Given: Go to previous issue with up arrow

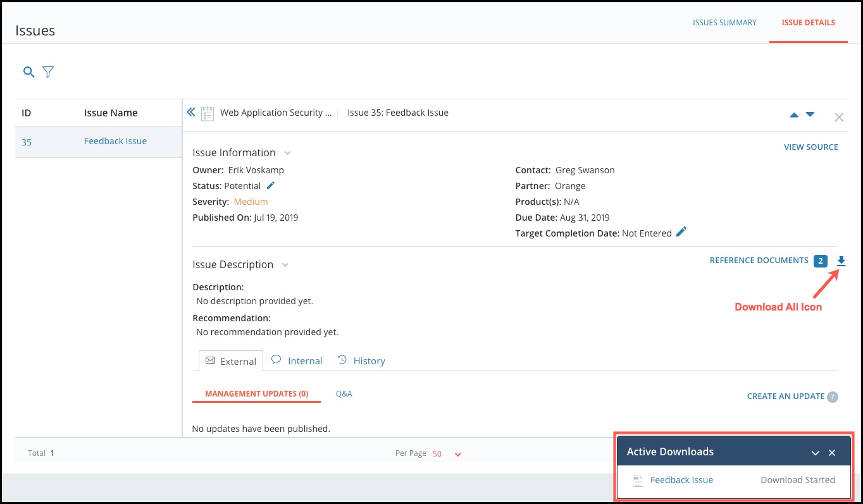Looking at the screenshot, I should point(794,115).
